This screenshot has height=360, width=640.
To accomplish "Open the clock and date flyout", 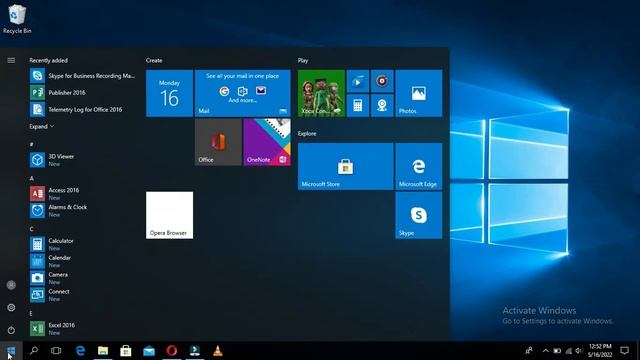I will (600, 351).
